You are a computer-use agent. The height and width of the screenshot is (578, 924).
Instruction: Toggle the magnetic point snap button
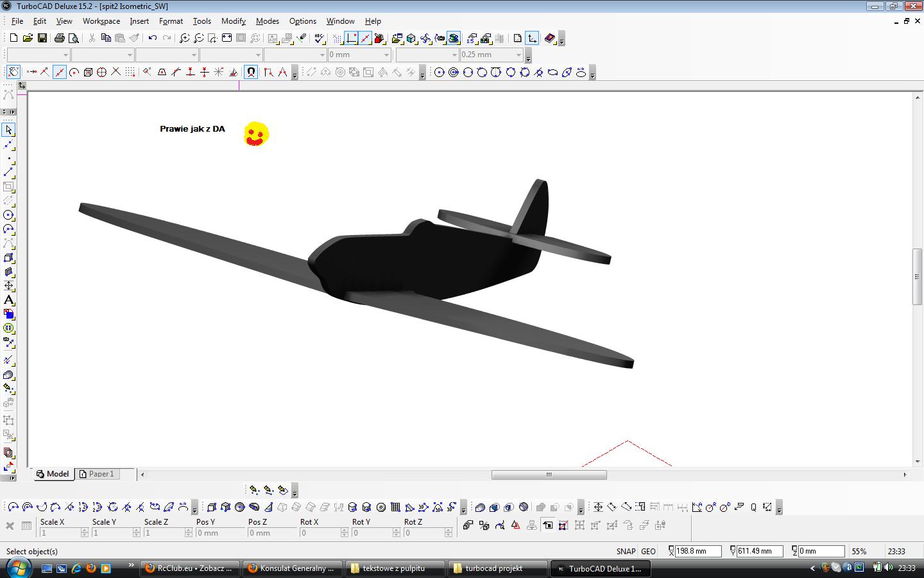(251, 72)
